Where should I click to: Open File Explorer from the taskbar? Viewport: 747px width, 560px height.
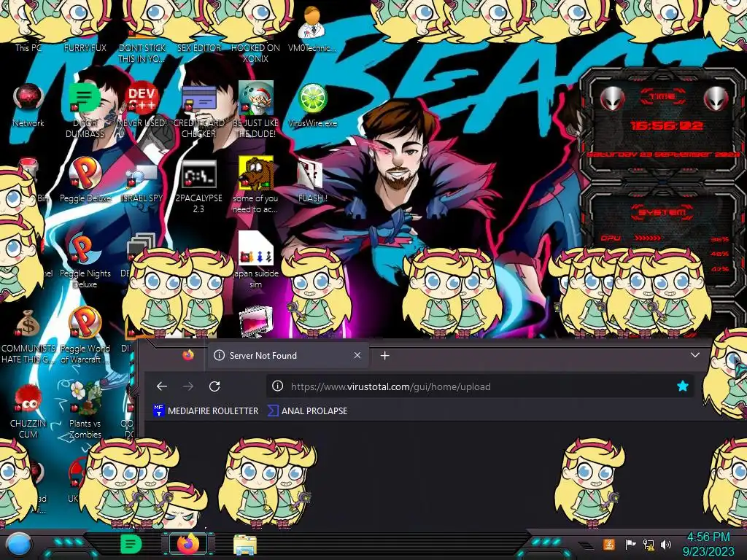point(245,545)
